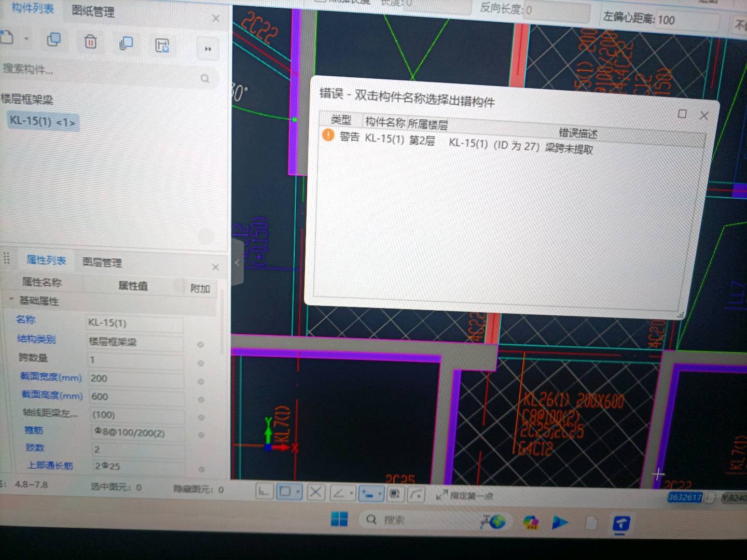Switch to the 图层管理 tab
Screen dimensions: 747x560
point(102,262)
